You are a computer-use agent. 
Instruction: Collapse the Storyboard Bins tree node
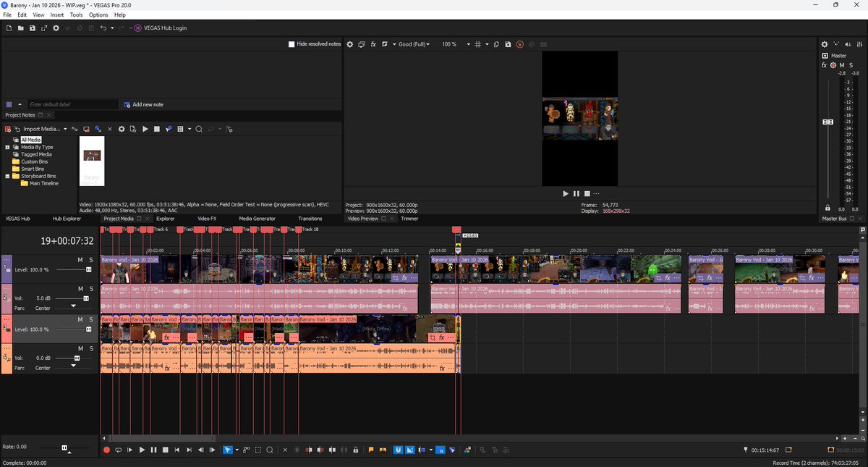[7, 176]
